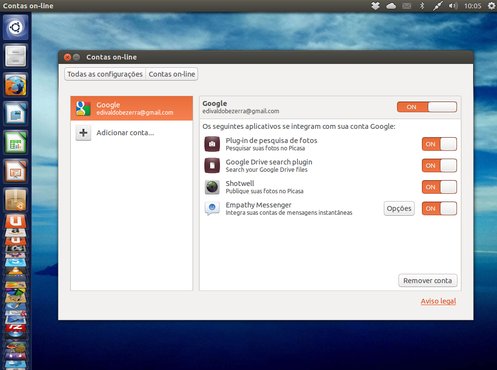The height and width of the screenshot is (370, 497).
Task: Click the Empathy Messenger chat icon
Action: (x=212, y=209)
